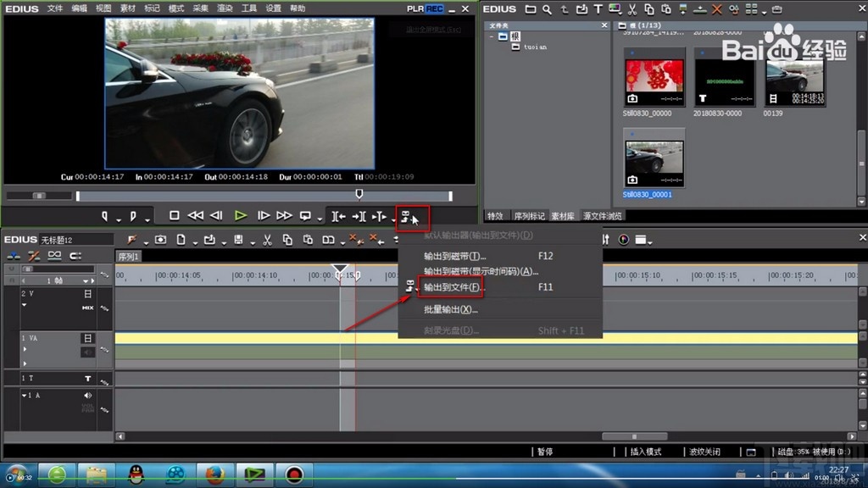The height and width of the screenshot is (488, 868).
Task: Click the new folder icon in the bin toolbar
Action: [531, 8]
